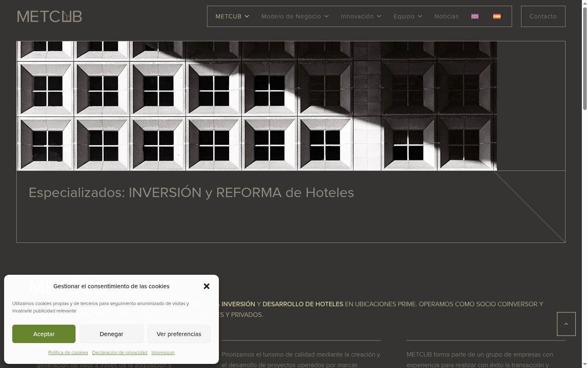This screenshot has height=368, width=588.
Task: Open the Innovación menu
Action: click(x=357, y=16)
